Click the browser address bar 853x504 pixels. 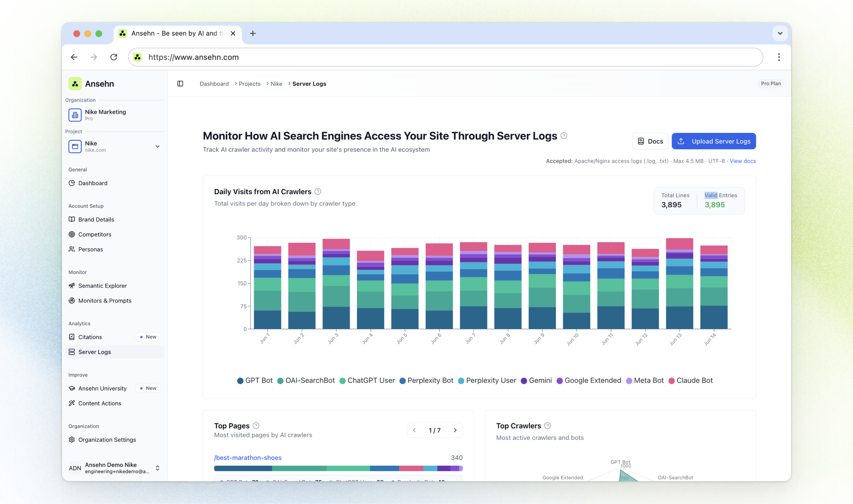(444, 57)
